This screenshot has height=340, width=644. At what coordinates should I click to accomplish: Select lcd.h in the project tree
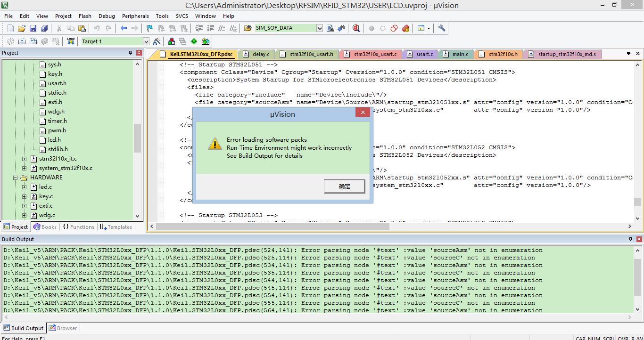click(54, 140)
